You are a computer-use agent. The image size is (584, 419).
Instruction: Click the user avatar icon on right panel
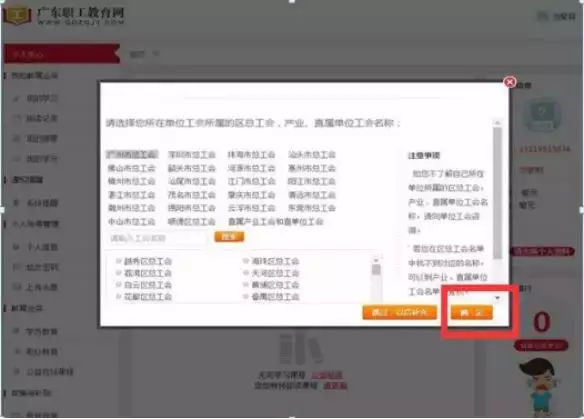point(542,114)
